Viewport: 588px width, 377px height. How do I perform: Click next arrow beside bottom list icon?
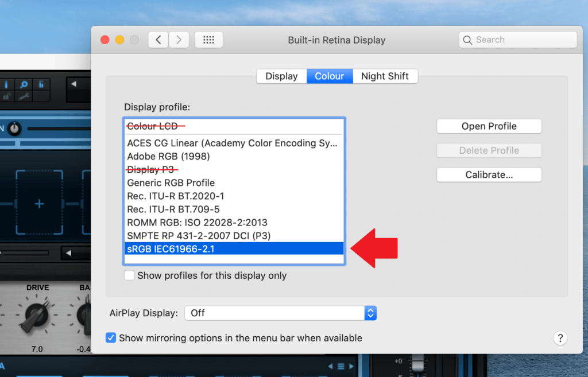(x=351, y=366)
